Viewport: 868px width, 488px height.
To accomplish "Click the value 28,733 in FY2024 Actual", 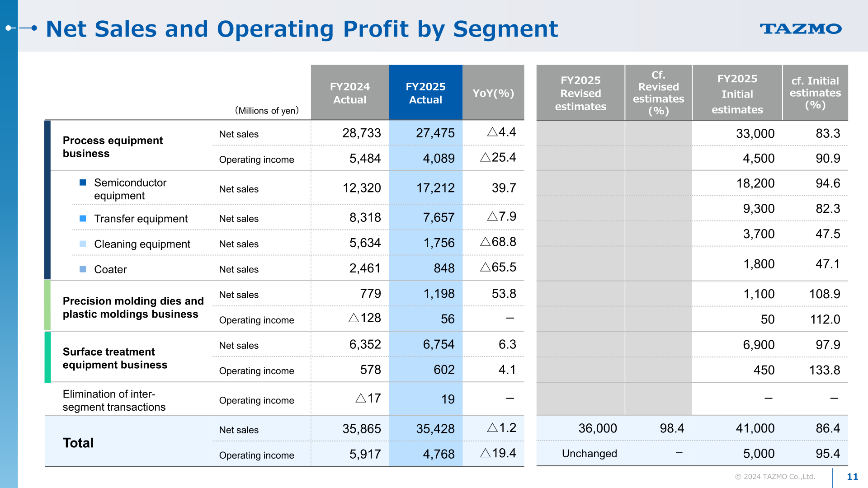I will [361, 133].
